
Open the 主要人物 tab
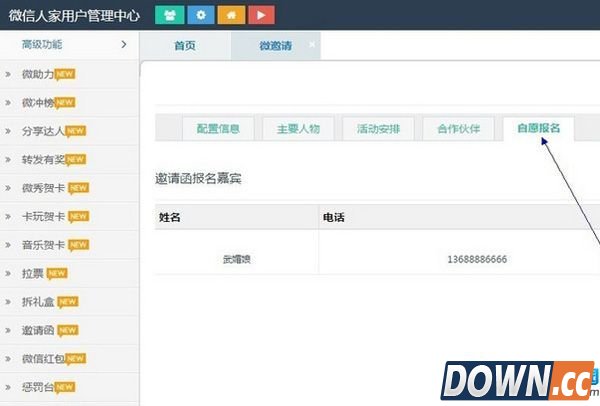pos(298,129)
